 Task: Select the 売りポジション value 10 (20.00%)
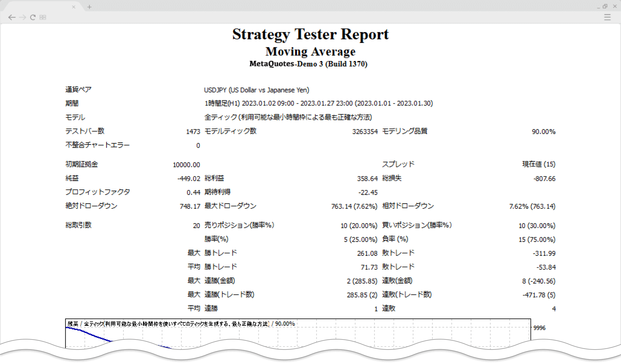[x=359, y=226]
